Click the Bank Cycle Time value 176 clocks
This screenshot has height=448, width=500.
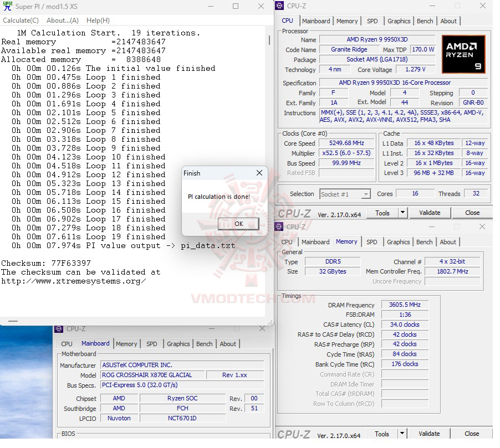point(405,364)
